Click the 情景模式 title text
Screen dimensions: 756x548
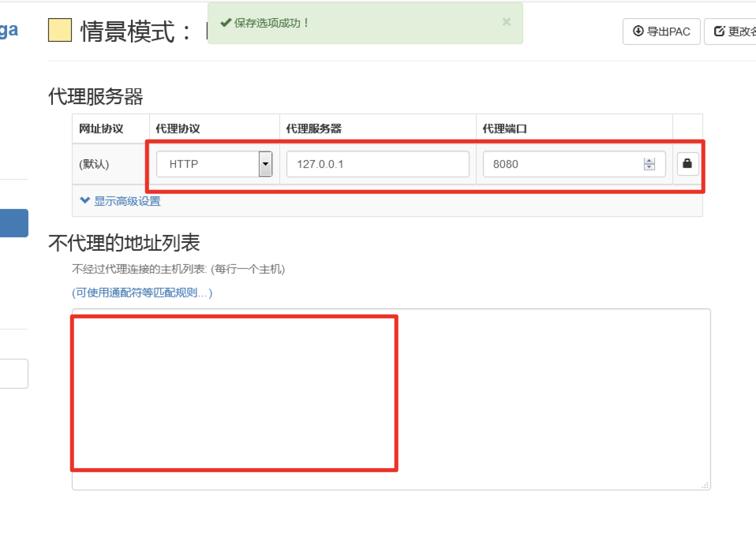pos(136,32)
